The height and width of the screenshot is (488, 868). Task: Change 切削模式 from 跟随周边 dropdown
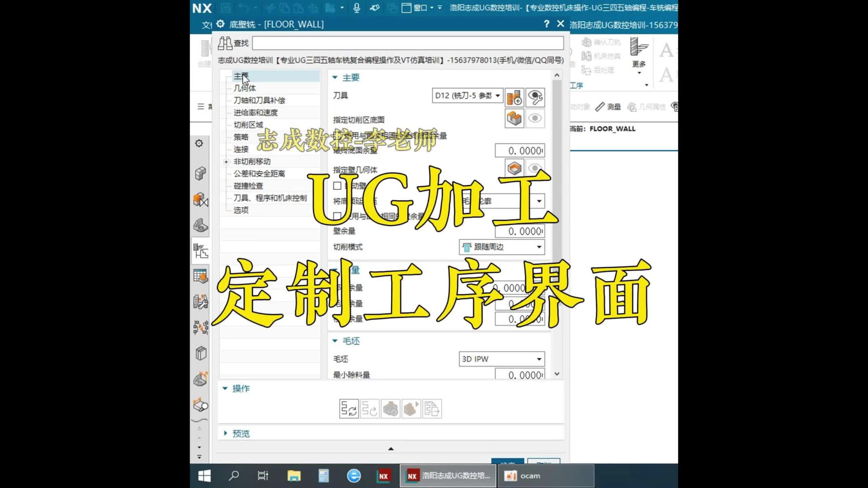[502, 247]
